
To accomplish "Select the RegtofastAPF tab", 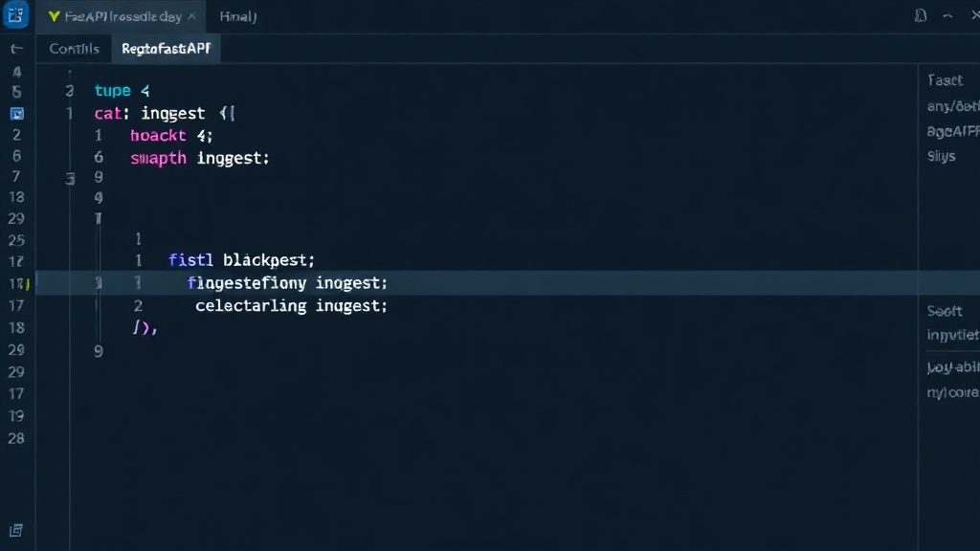I will pyautogui.click(x=167, y=49).
